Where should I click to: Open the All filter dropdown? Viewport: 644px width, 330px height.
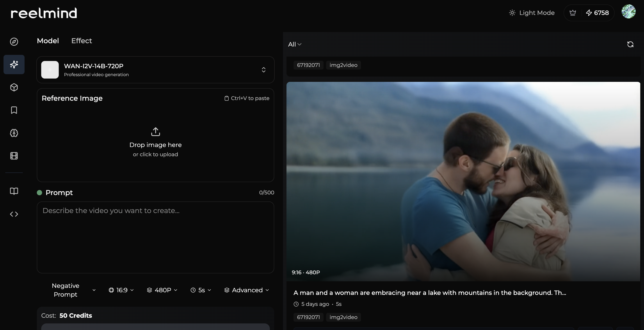point(295,44)
